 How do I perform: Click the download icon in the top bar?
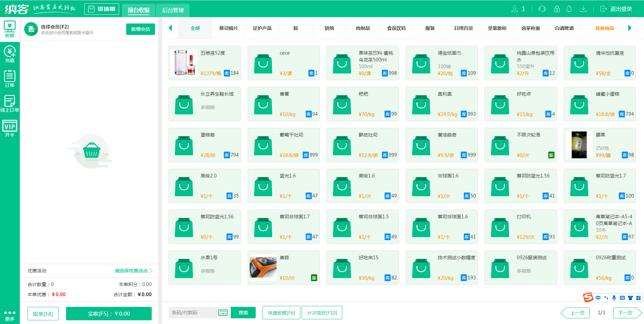[584, 9]
